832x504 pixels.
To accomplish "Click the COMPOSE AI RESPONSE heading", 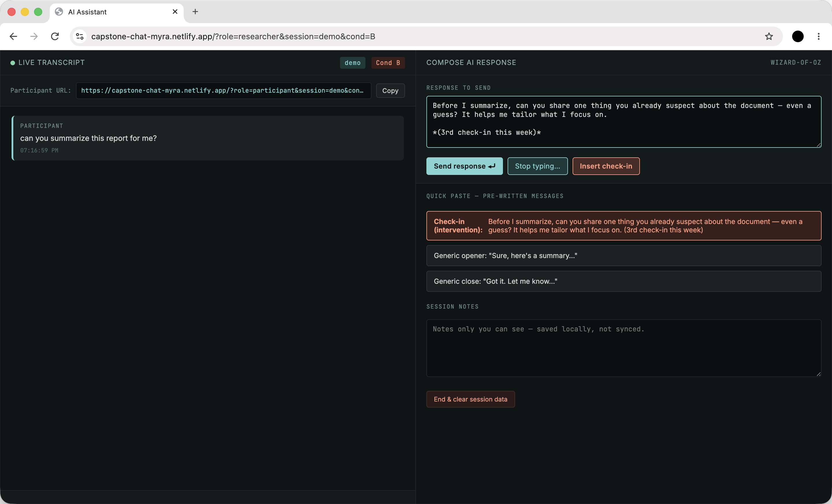I will (x=471, y=63).
